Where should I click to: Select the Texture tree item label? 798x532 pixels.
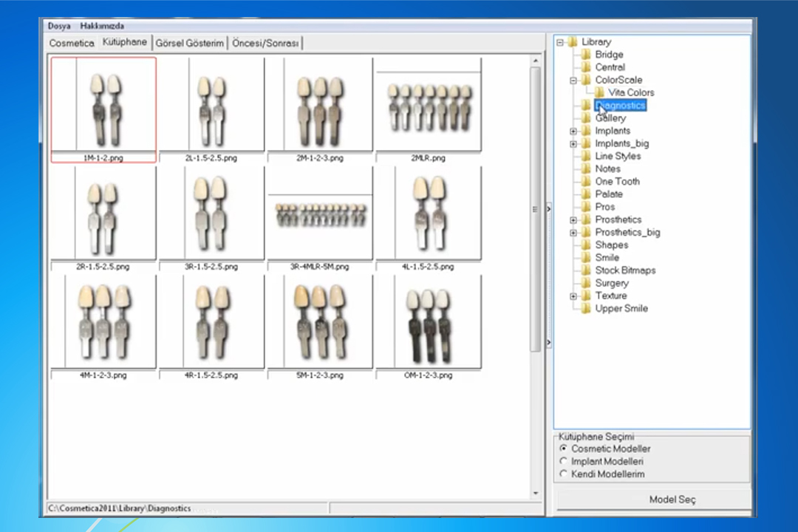click(x=611, y=296)
